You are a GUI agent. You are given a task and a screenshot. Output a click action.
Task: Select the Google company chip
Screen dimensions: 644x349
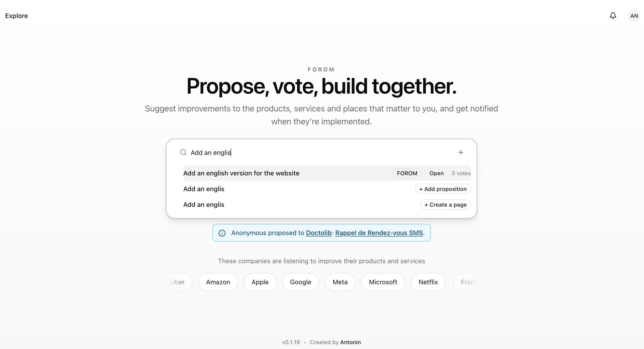click(300, 282)
